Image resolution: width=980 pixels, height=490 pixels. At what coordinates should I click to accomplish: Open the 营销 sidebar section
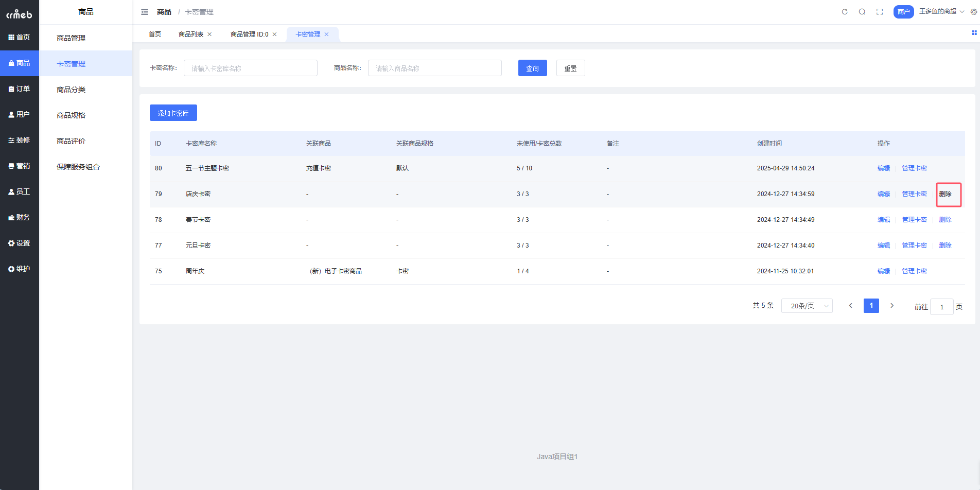point(20,166)
